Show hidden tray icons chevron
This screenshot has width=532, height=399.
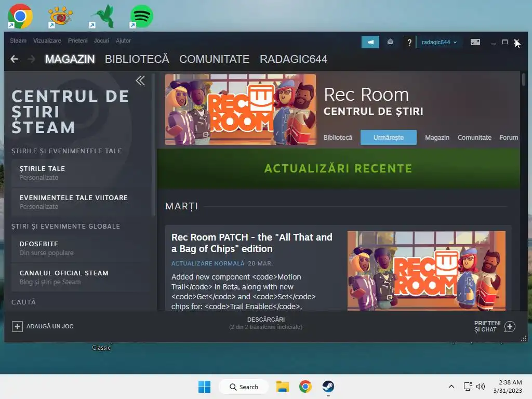(451, 387)
